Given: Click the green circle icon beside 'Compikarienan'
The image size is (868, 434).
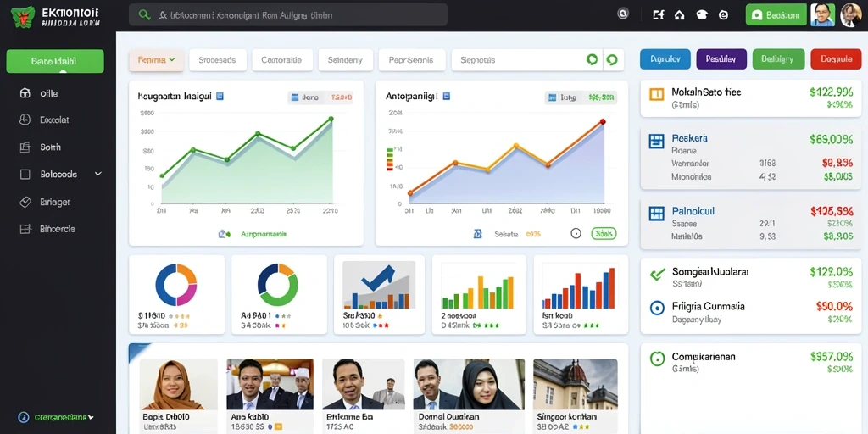Looking at the screenshot, I should [657, 359].
